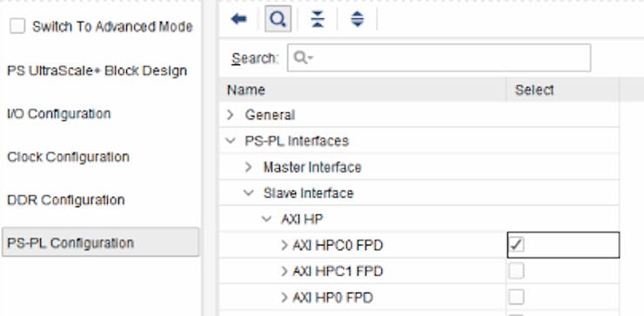The image size is (644, 316).
Task: Expand the AXI HPC1 FPD row
Action: click(285, 272)
